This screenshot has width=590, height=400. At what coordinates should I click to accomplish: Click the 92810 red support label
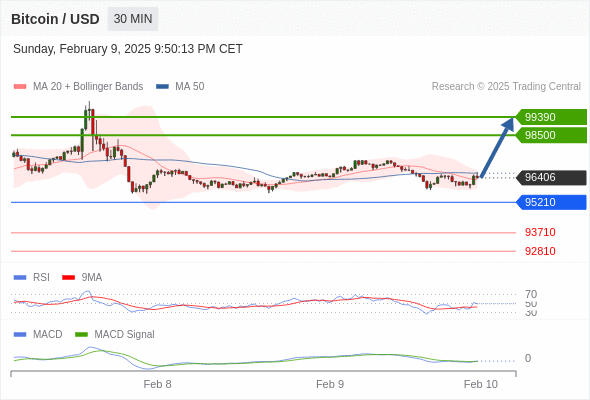(x=540, y=251)
